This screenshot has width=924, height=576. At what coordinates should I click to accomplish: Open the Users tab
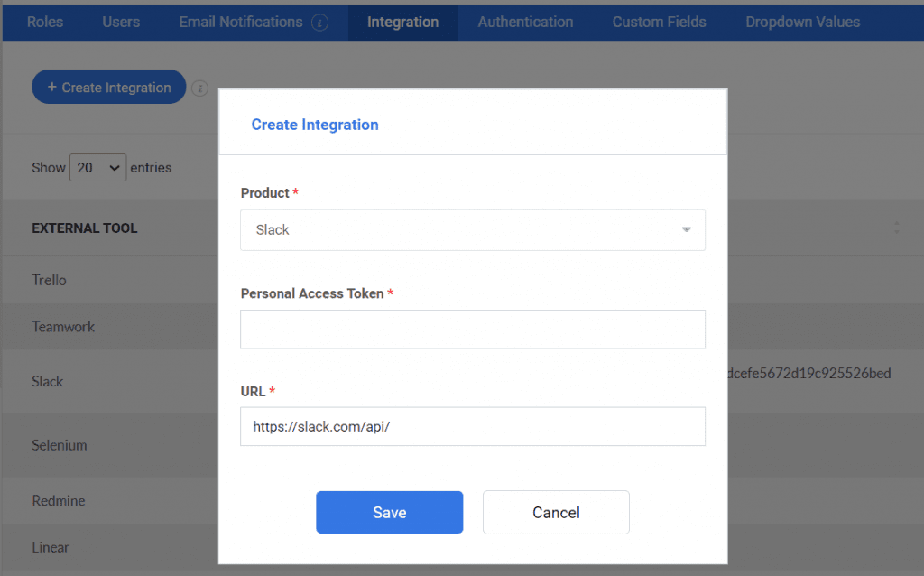coord(121,23)
